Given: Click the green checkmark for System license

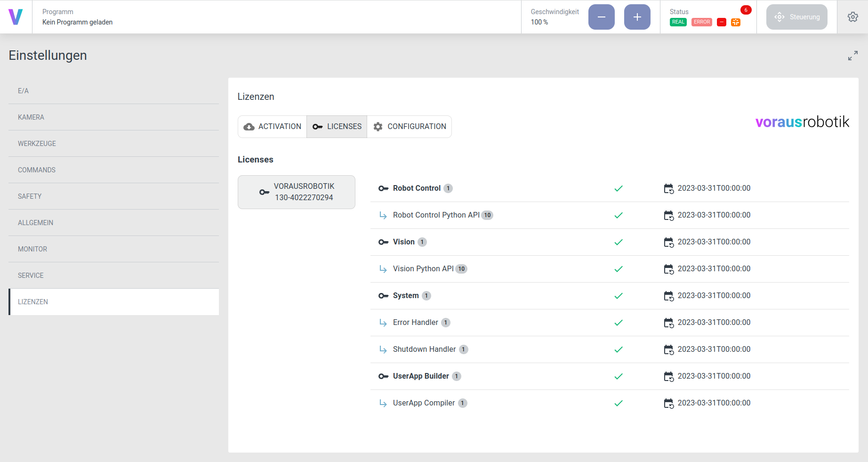Looking at the screenshot, I should click(619, 296).
